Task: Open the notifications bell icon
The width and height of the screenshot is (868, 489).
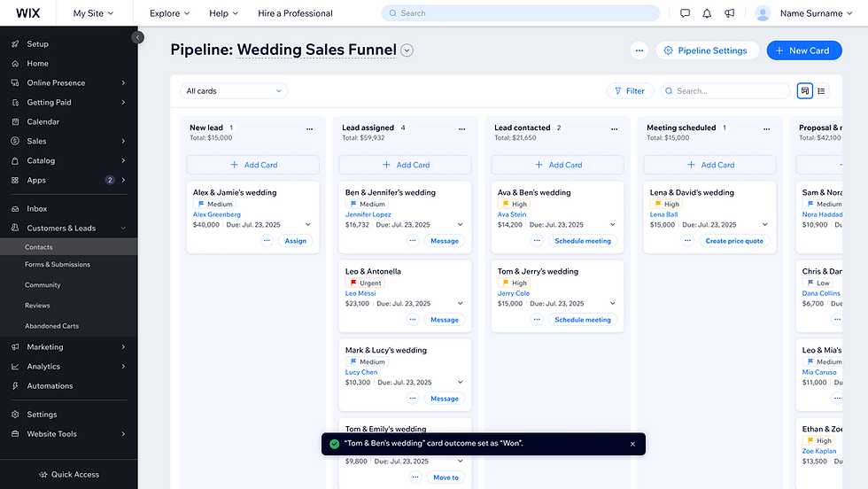Action: (707, 13)
